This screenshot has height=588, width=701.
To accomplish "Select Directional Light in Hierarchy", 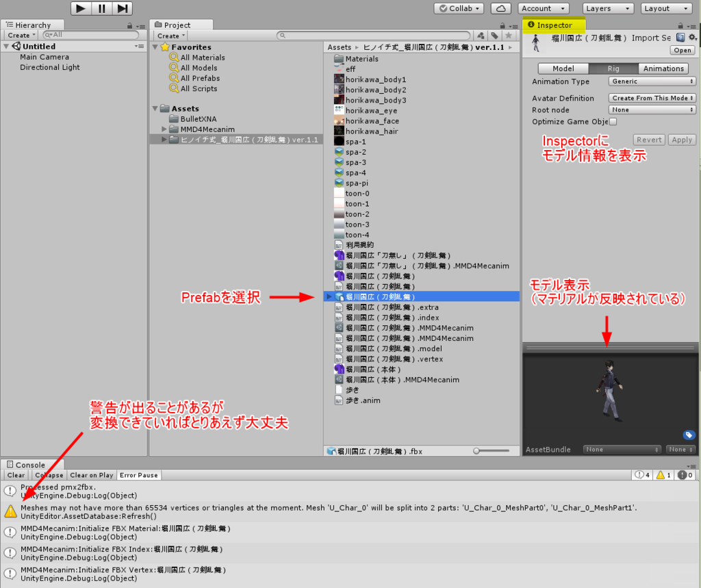I will click(49, 67).
